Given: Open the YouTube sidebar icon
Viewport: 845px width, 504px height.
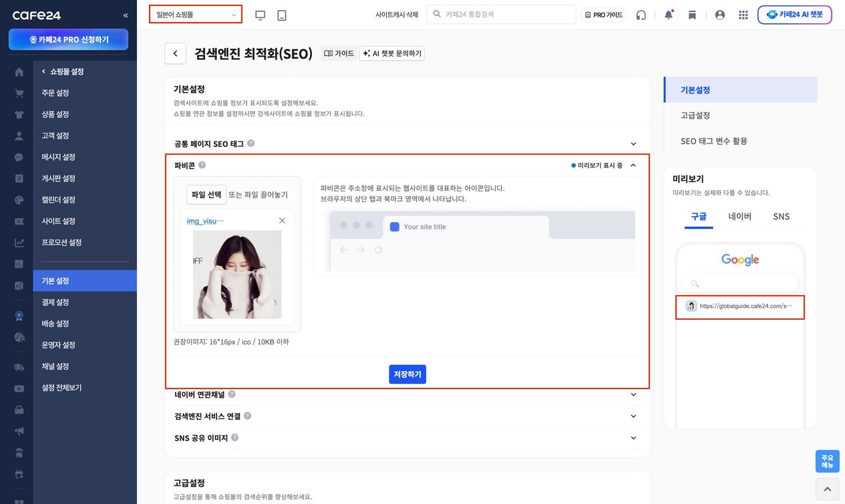Looking at the screenshot, I should (19, 389).
